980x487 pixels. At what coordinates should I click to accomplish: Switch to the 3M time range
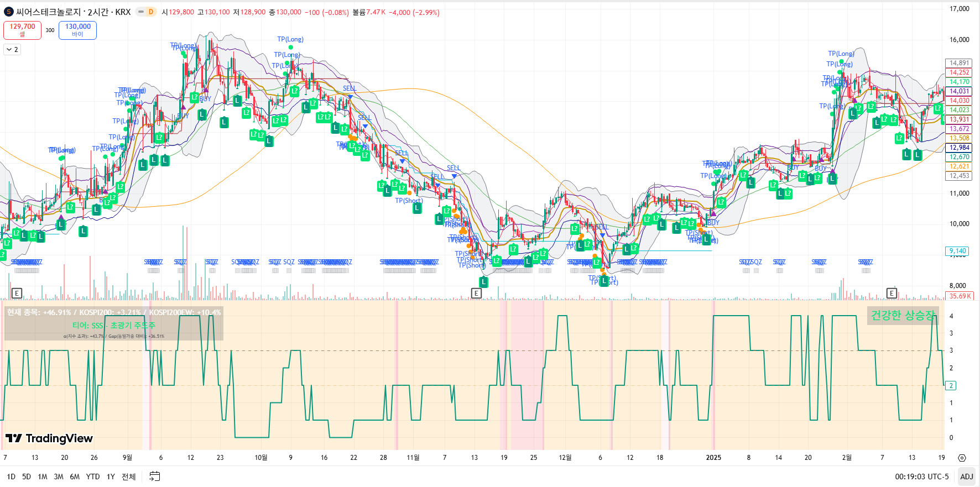(59, 476)
